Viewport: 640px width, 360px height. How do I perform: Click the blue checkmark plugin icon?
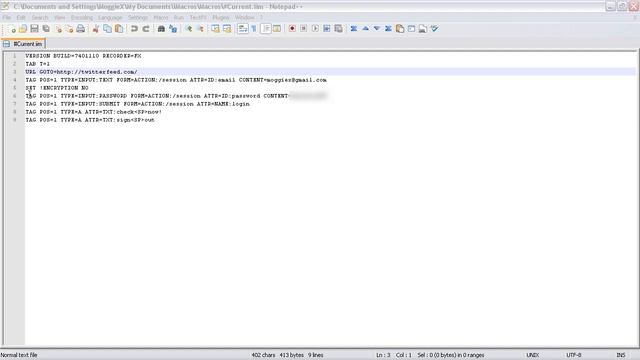point(434,29)
